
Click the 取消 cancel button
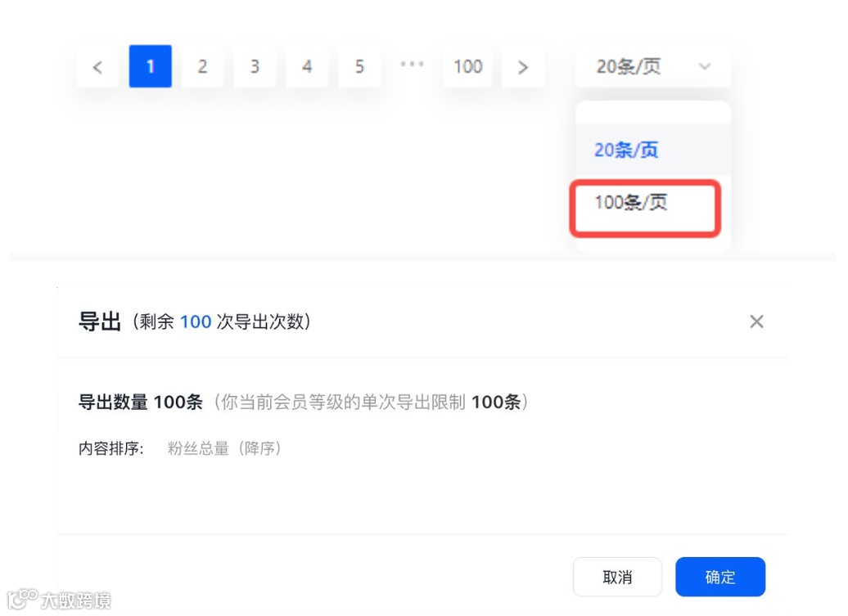tap(618, 577)
